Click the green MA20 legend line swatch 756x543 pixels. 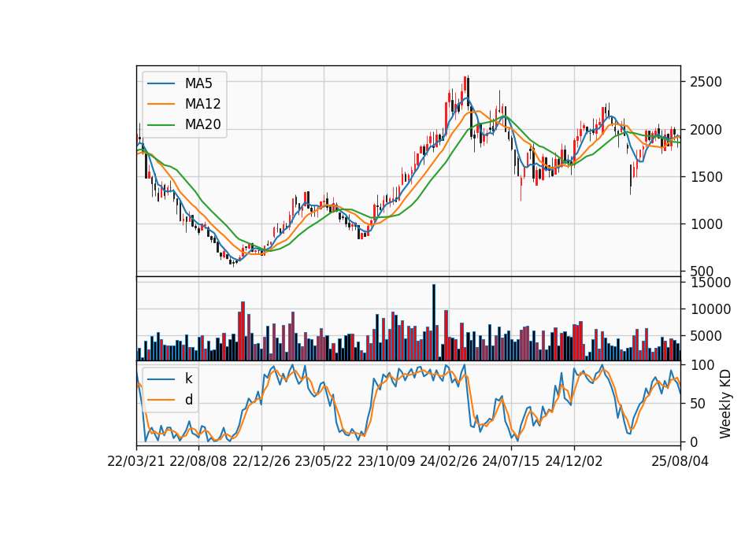pos(161,124)
